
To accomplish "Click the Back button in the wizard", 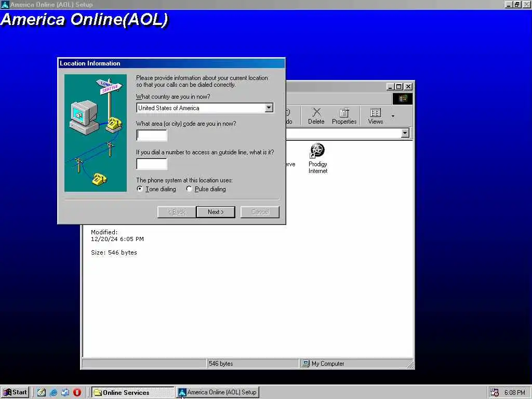I will pos(177,212).
